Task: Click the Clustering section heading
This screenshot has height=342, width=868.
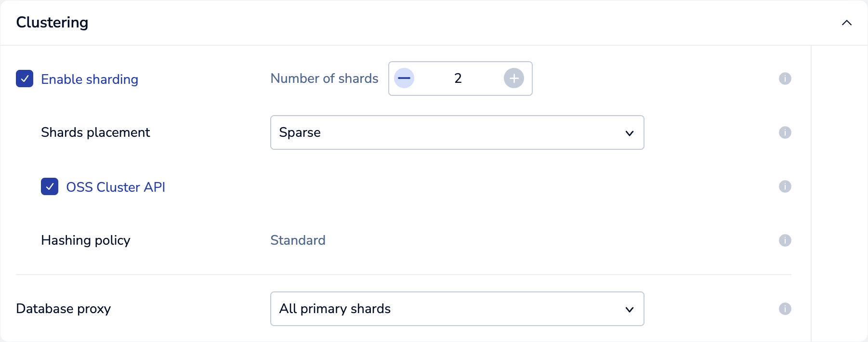Action: (x=52, y=22)
